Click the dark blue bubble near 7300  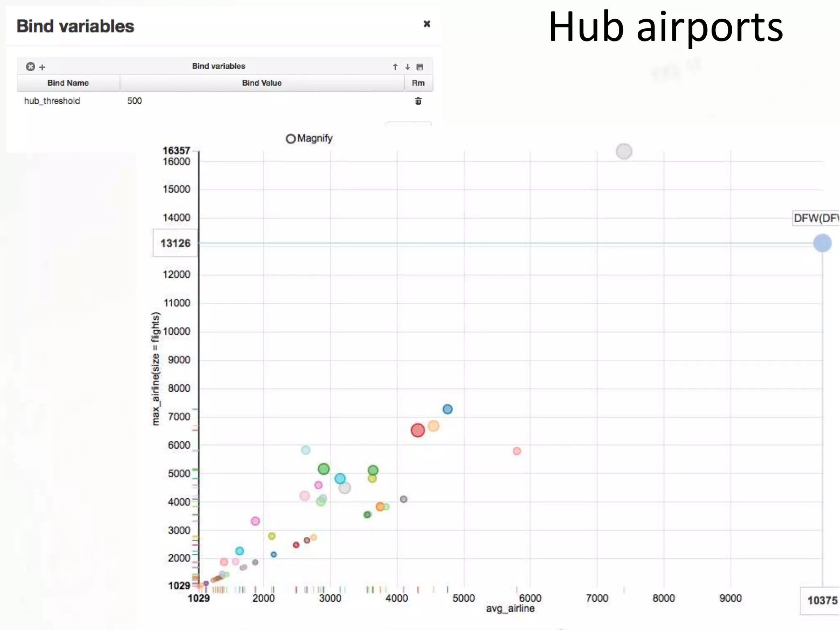tap(447, 409)
